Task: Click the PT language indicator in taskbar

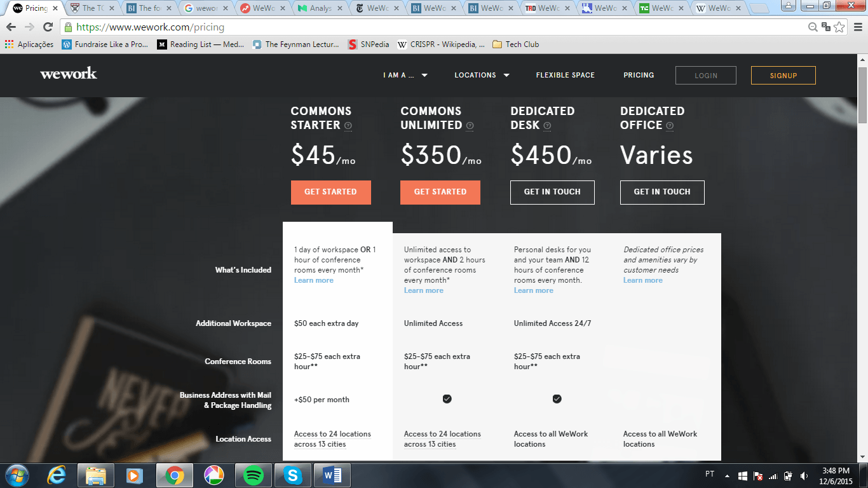Action: coord(710,474)
